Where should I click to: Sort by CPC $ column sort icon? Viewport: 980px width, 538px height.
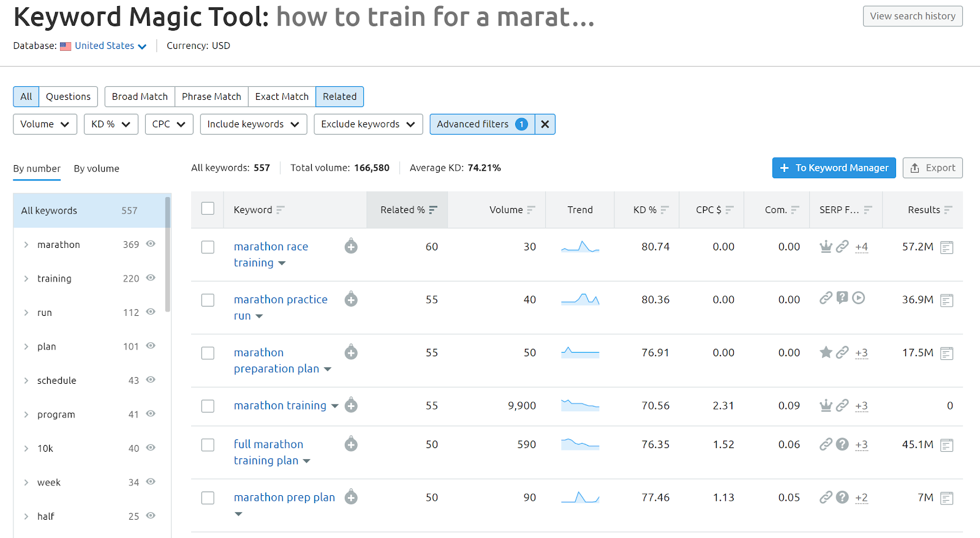click(x=729, y=210)
